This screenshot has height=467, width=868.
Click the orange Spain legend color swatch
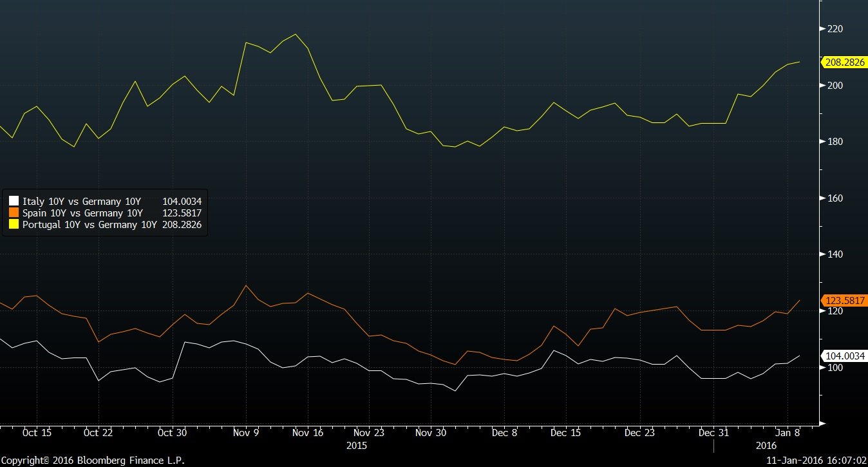pos(14,213)
